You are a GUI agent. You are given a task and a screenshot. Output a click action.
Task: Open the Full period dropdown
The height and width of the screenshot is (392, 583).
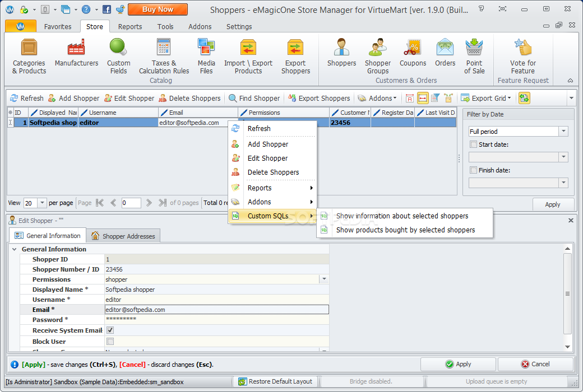pos(563,131)
